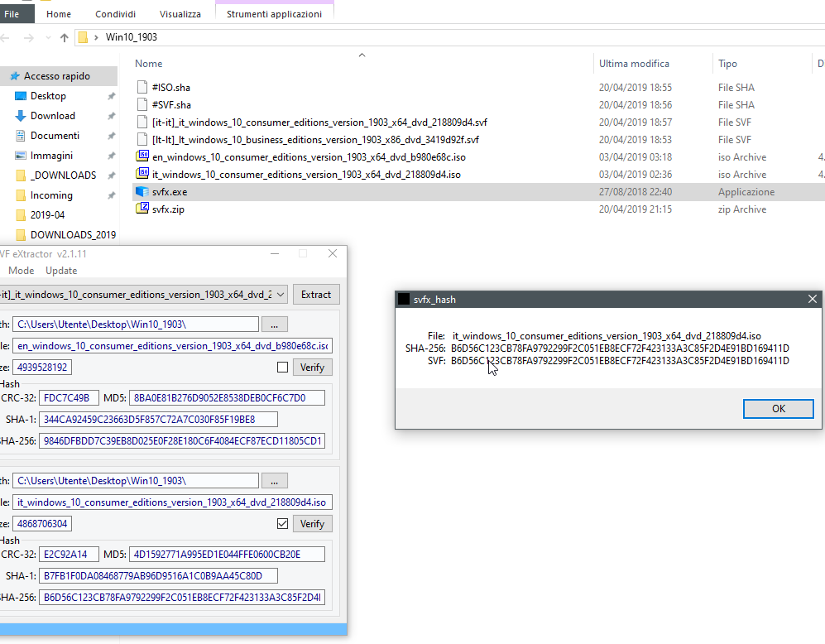
Task: Navigate forward in Explorer
Action: click(28, 37)
